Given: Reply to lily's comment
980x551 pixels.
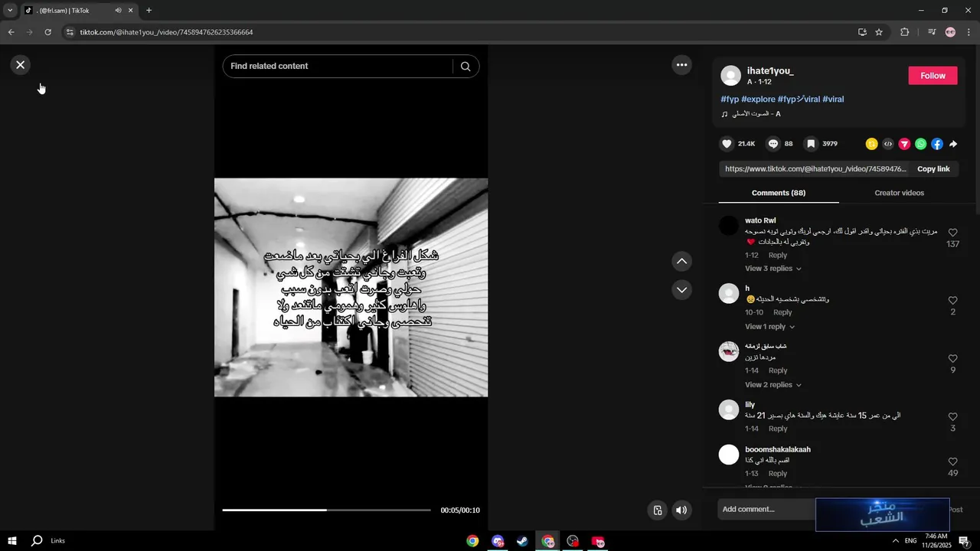Looking at the screenshot, I should point(778,429).
